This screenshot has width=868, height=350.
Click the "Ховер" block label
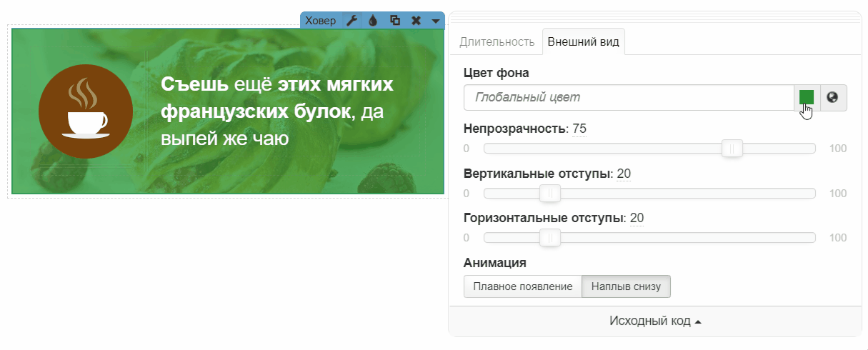(x=320, y=21)
